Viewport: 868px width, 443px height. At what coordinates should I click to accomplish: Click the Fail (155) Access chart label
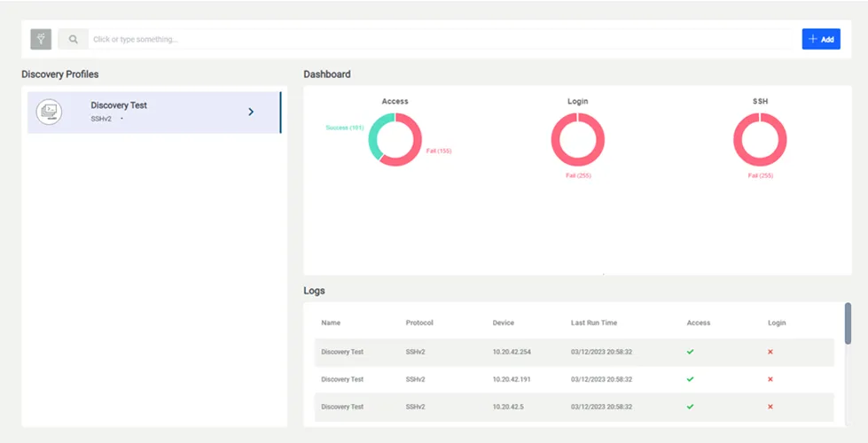(439, 151)
